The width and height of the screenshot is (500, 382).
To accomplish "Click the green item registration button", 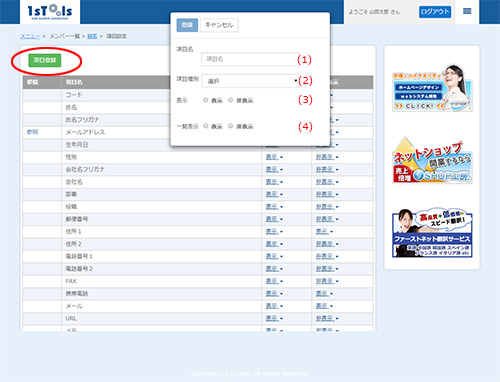I will pyautogui.click(x=45, y=60).
